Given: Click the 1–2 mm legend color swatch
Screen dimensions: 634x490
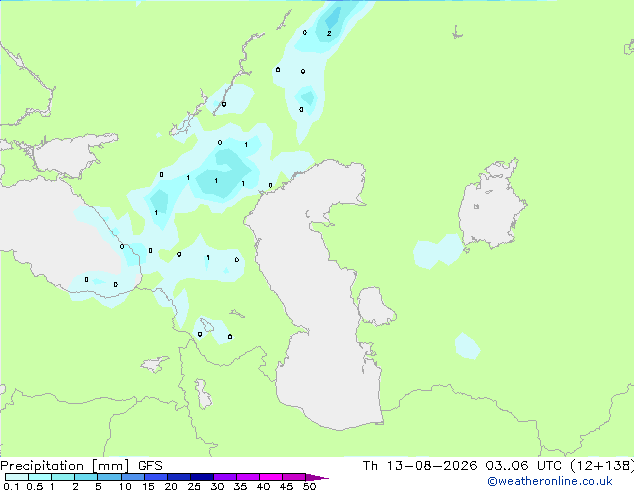Looking at the screenshot, I should [x=63, y=477].
